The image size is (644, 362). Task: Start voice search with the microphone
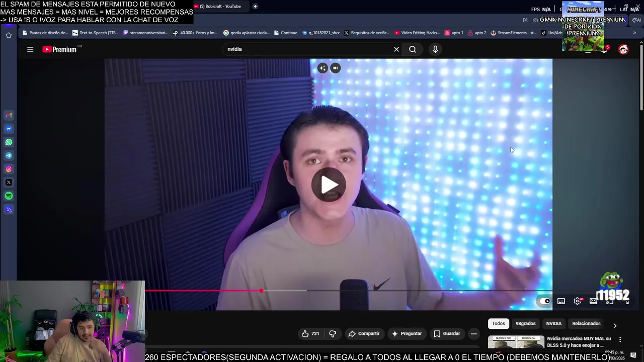pyautogui.click(x=435, y=49)
